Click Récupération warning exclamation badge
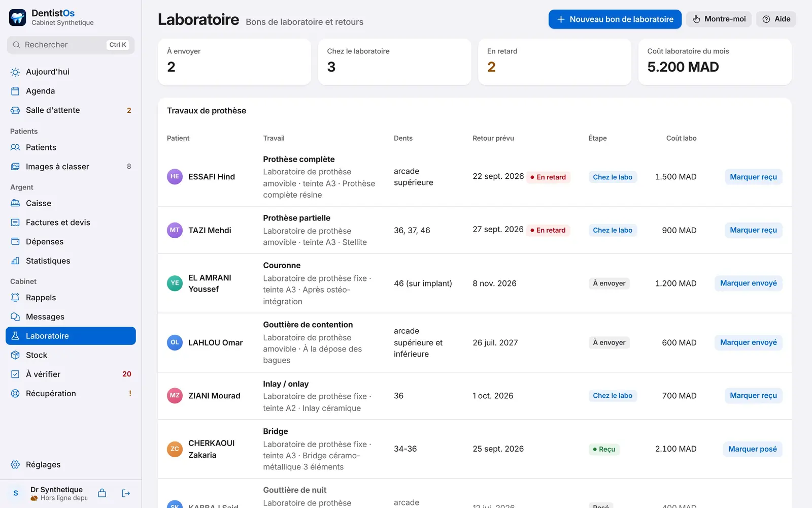The image size is (812, 508). 130,394
